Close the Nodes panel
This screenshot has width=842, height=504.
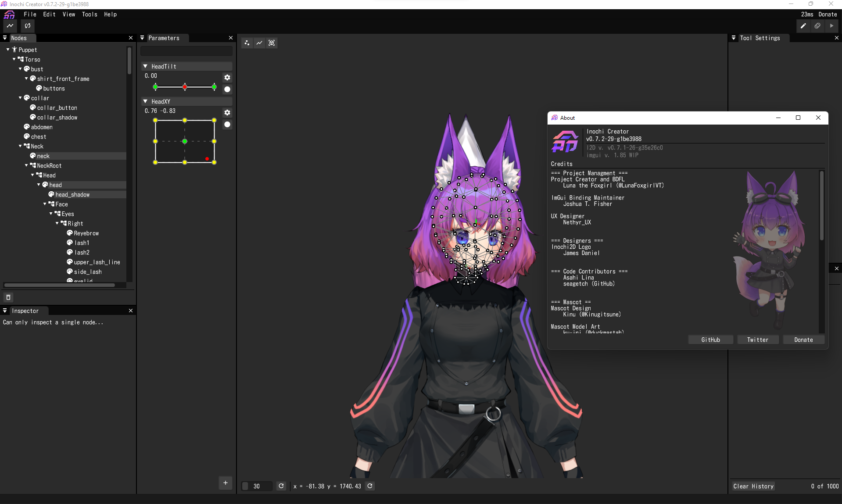(x=131, y=38)
